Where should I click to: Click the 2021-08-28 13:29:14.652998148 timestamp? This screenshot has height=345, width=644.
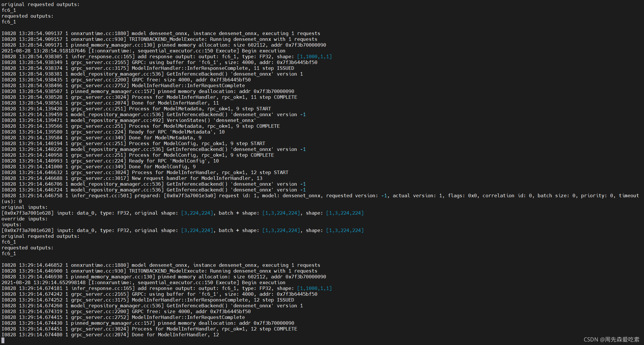point(43,282)
